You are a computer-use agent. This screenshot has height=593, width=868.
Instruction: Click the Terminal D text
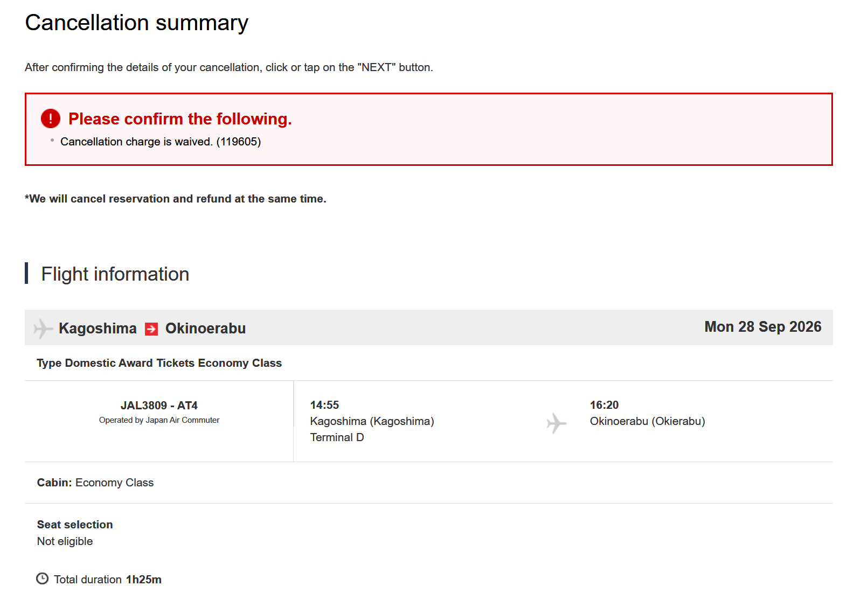[337, 437]
